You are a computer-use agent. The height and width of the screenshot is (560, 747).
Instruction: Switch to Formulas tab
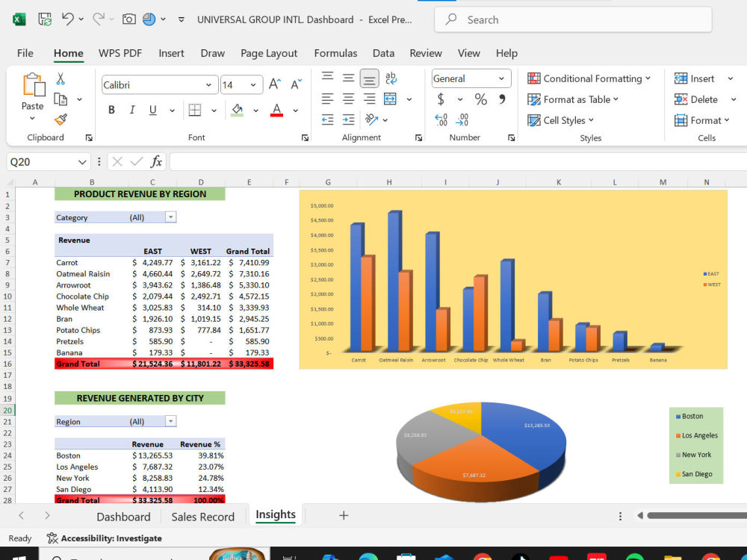(335, 53)
